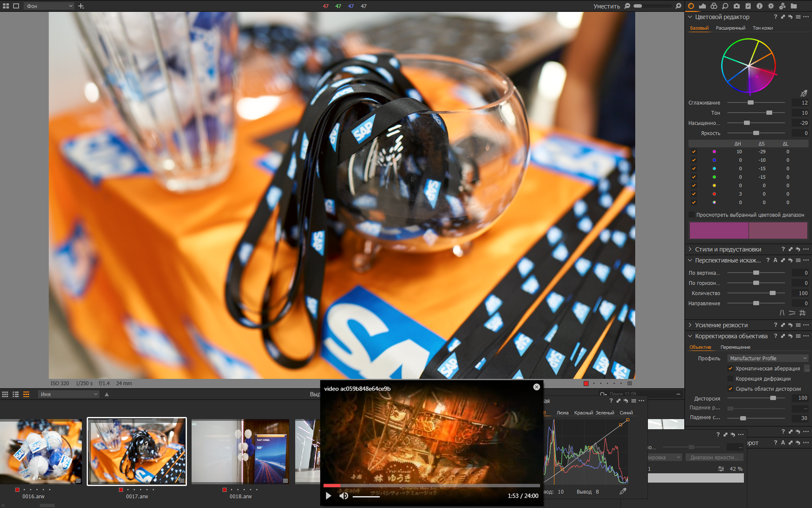Screen dimensions: 812x508
Task: Collapse the Перспективные искаж... panel
Action: (690, 260)
